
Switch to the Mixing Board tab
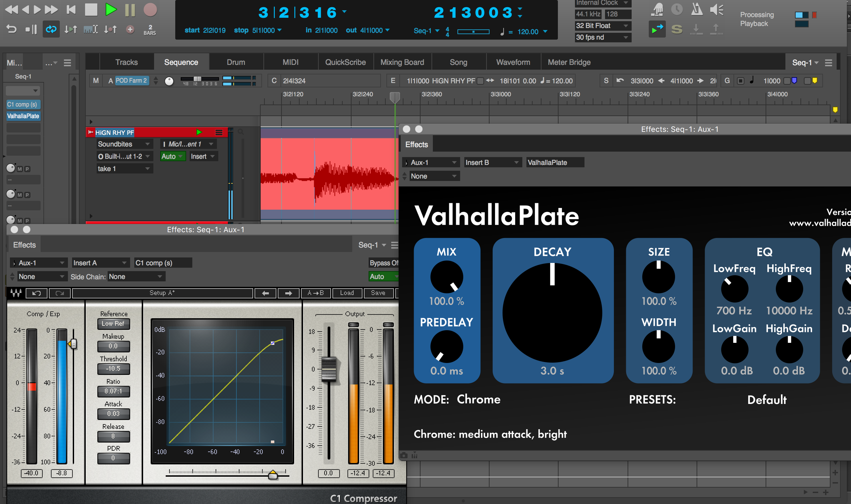click(402, 62)
